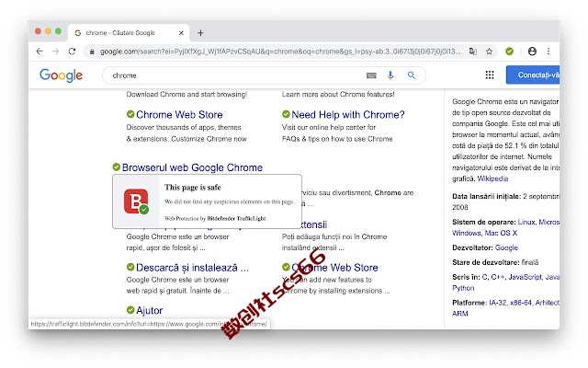Click 'Data lansării inițiale:' label
The width and height of the screenshot is (588, 368).
tap(486, 196)
